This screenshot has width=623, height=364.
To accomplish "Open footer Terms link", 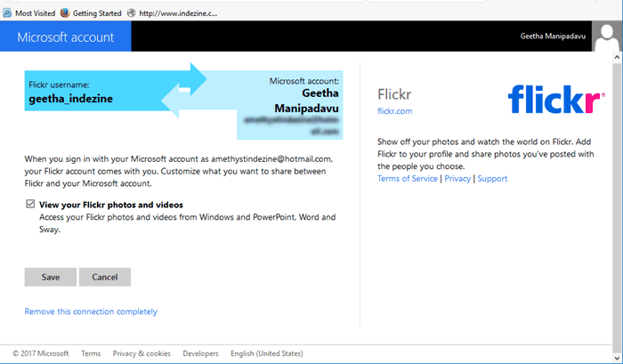I will point(91,353).
